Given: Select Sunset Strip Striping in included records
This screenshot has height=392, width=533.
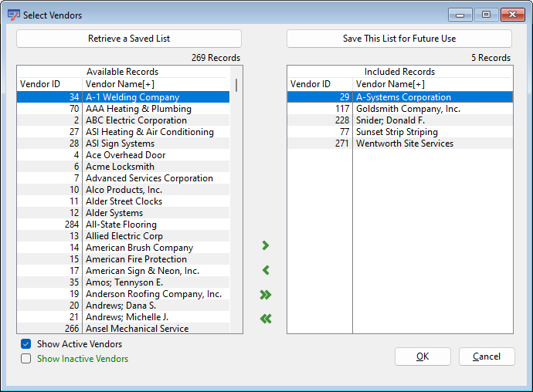Looking at the screenshot, I should 396,132.
